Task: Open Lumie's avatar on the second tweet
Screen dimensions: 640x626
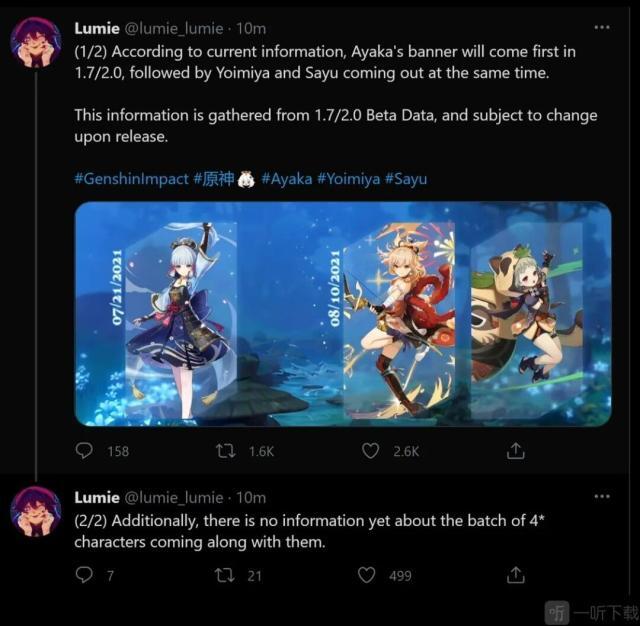Action: point(36,511)
